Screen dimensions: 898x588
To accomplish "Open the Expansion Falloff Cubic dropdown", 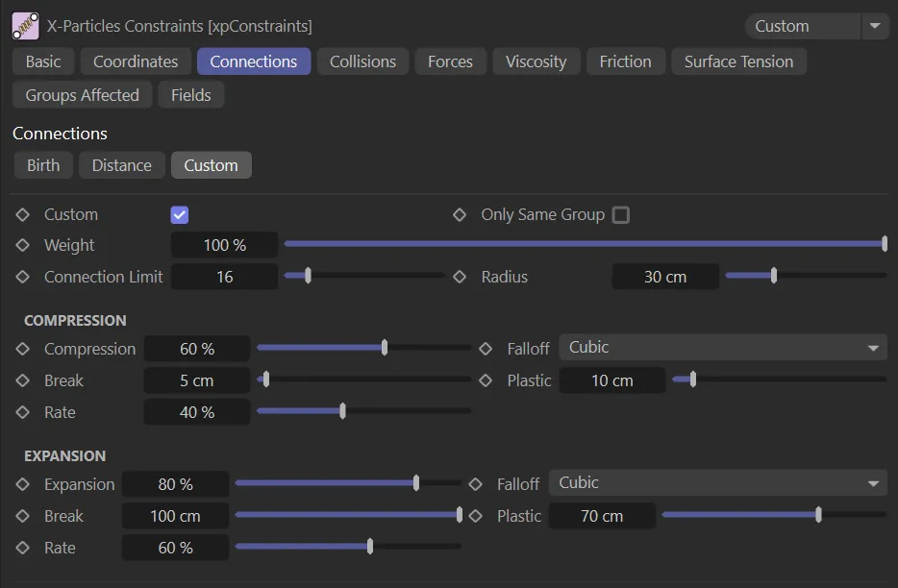I will [717, 483].
